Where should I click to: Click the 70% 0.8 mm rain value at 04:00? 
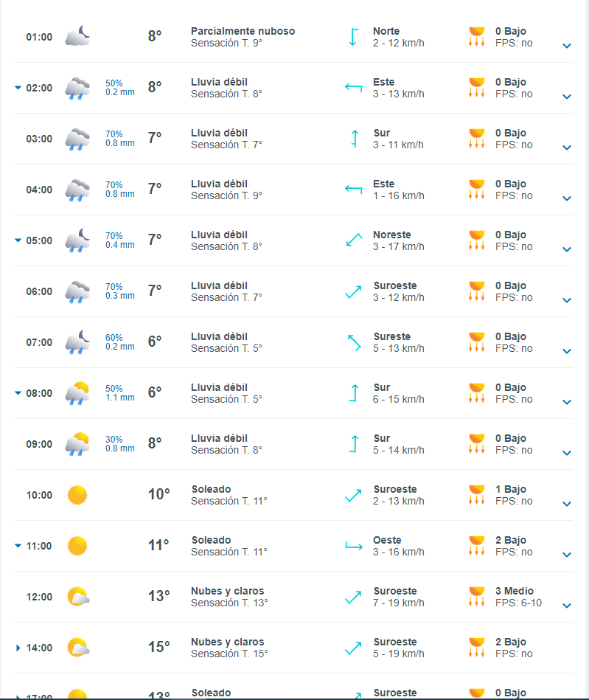pos(120,190)
